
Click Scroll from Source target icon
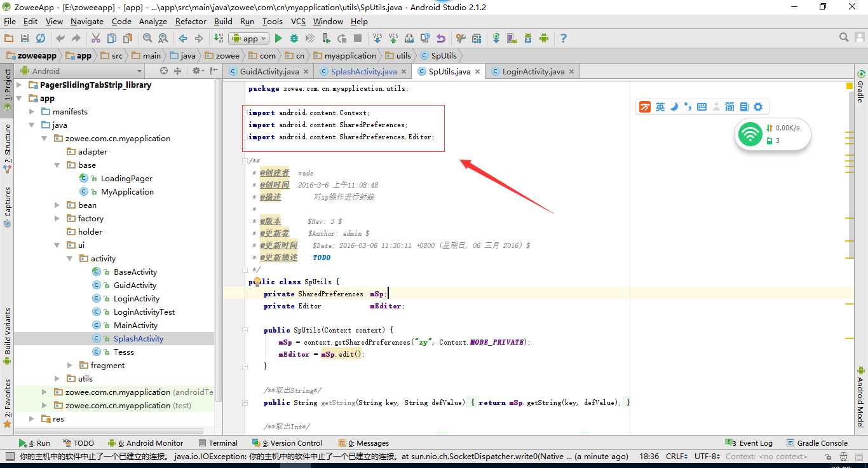164,71
